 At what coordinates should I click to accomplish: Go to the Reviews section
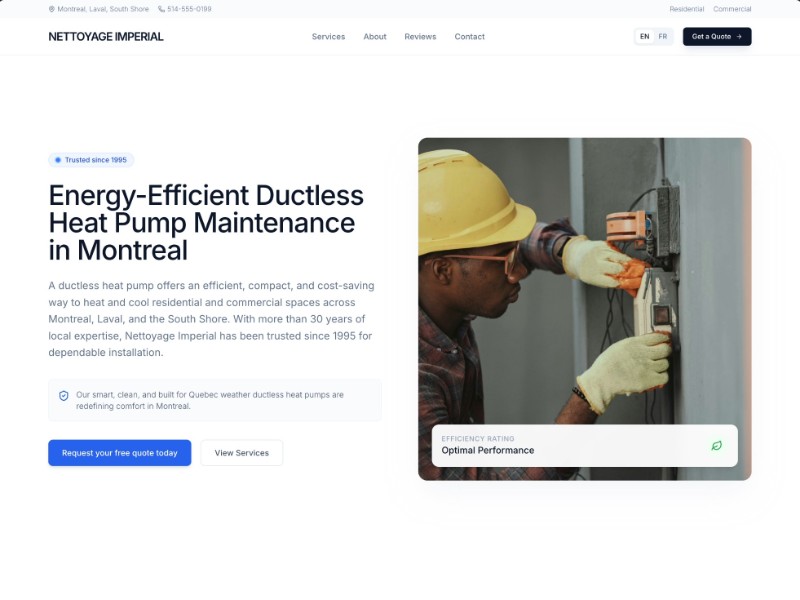pos(420,37)
